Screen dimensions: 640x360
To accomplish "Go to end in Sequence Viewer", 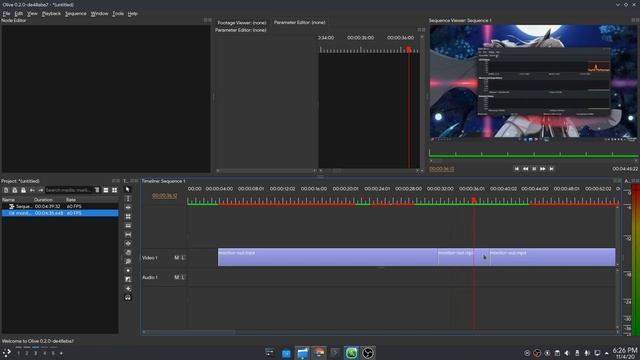I will (x=551, y=169).
